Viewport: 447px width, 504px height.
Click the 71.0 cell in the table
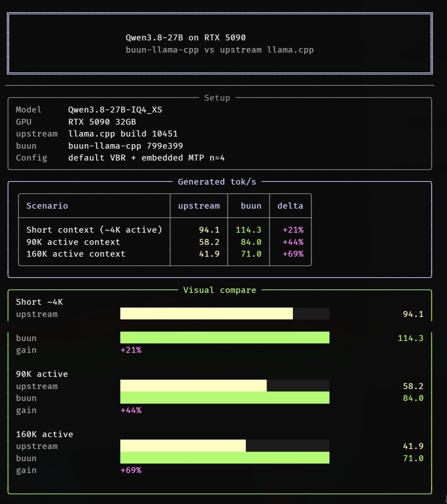click(x=251, y=254)
